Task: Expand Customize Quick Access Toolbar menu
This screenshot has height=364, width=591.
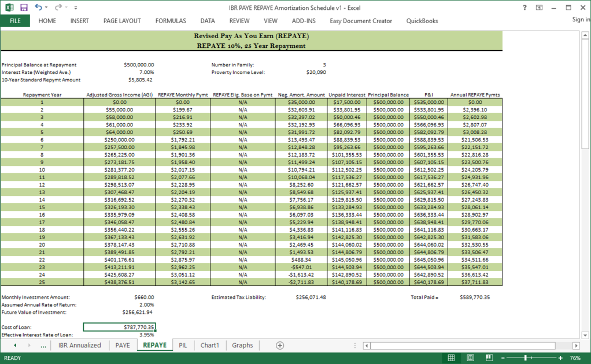Action: click(x=75, y=8)
